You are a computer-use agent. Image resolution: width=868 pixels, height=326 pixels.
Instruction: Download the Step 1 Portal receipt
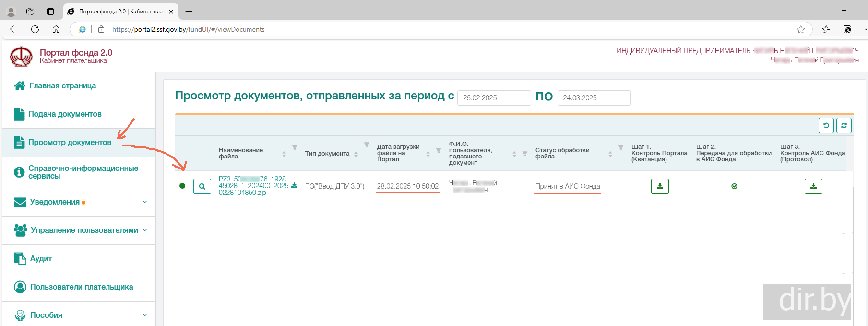660,186
